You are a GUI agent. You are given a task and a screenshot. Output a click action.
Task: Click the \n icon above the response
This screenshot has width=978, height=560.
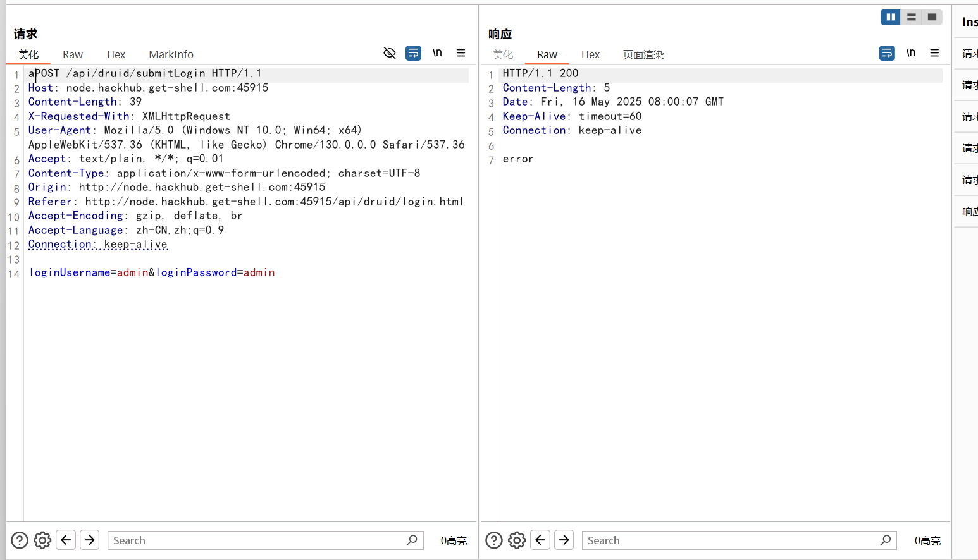tap(911, 53)
